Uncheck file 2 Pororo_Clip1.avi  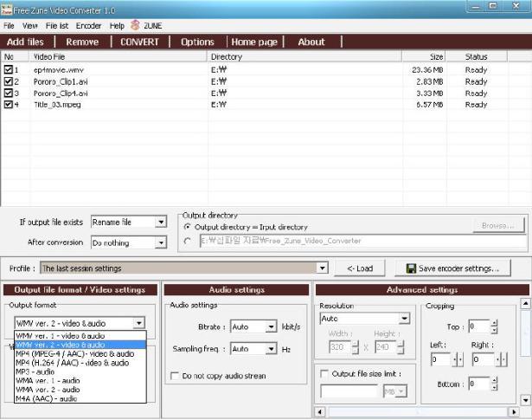click(8, 81)
